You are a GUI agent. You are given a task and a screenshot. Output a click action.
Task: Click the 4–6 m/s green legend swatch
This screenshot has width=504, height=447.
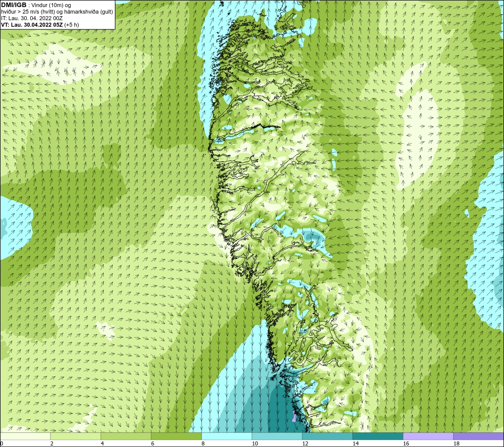(x=126, y=436)
